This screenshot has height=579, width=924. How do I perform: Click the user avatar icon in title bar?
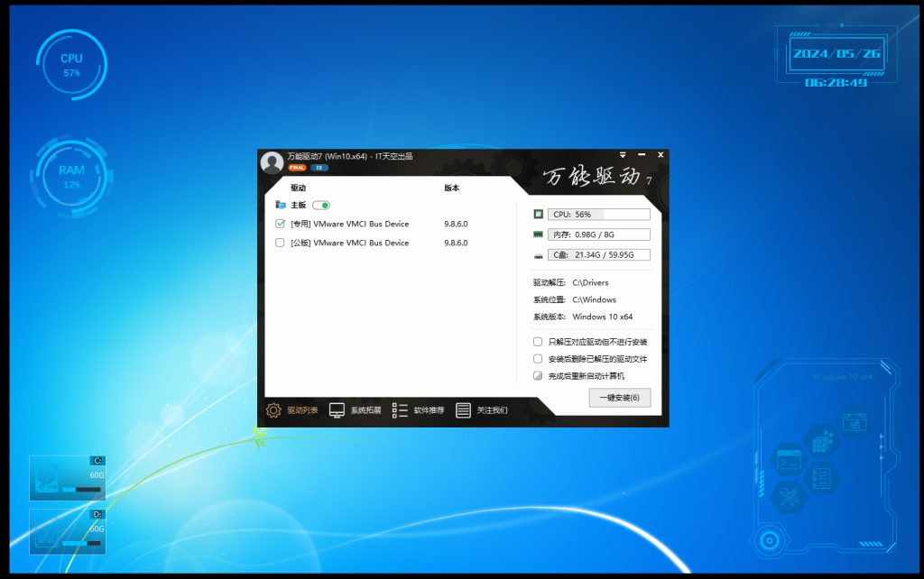tap(271, 162)
